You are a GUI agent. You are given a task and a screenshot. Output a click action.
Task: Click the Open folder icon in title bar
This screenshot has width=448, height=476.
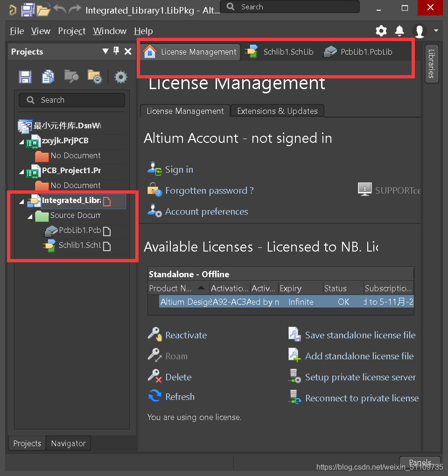pyautogui.click(x=43, y=10)
